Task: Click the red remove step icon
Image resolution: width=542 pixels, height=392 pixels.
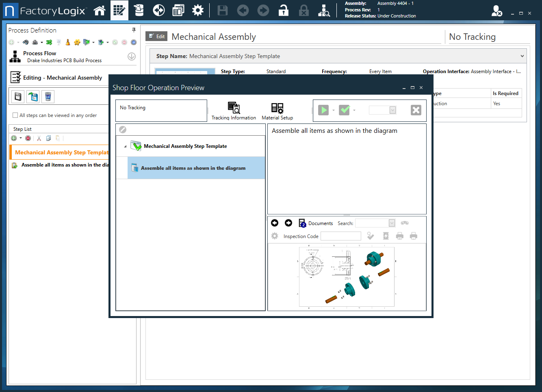Action: click(28, 138)
